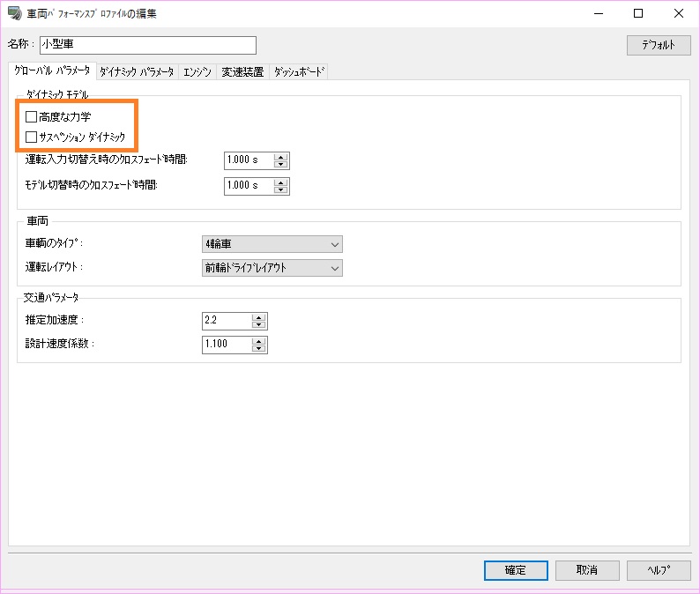
Task: Decrease 推定加速度 with down arrow
Action: point(259,324)
